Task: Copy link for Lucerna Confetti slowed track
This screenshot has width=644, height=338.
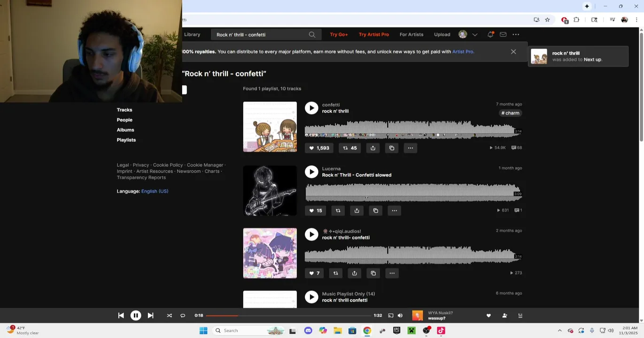Action: pos(376,211)
